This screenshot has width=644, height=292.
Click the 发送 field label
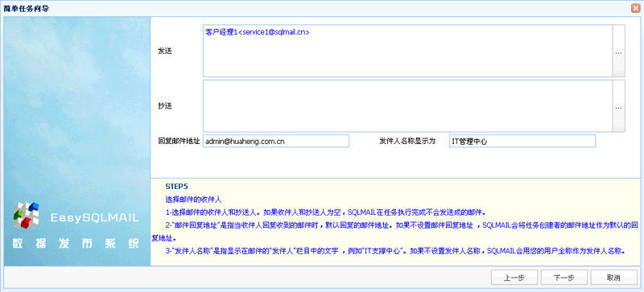tap(165, 51)
